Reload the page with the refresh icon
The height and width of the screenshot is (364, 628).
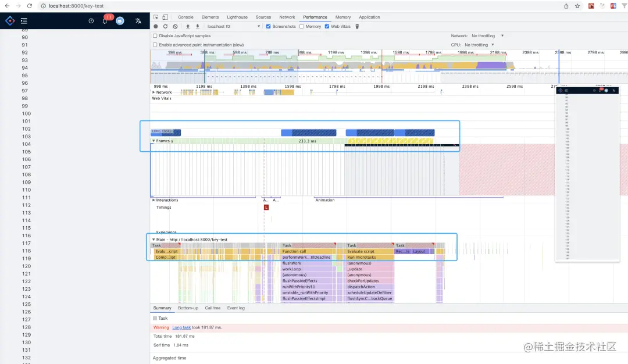[x=30, y=6]
